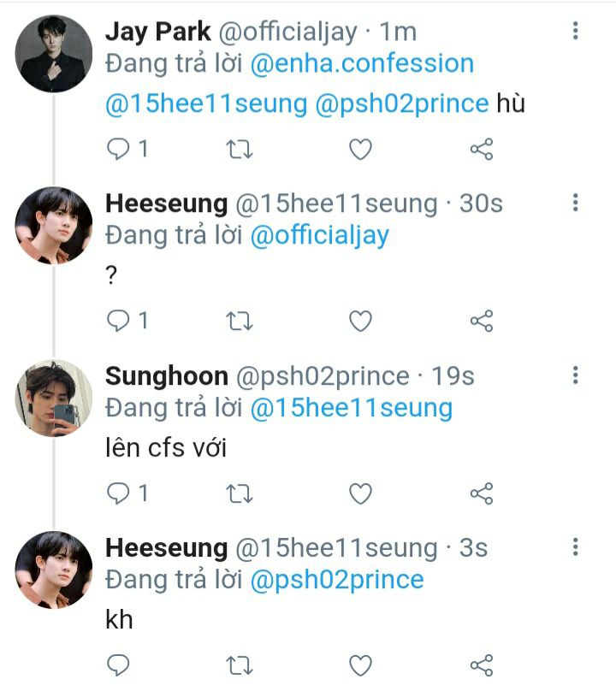Open more options on Heeseung's "?" tweet
616x685 pixels.
tap(576, 204)
